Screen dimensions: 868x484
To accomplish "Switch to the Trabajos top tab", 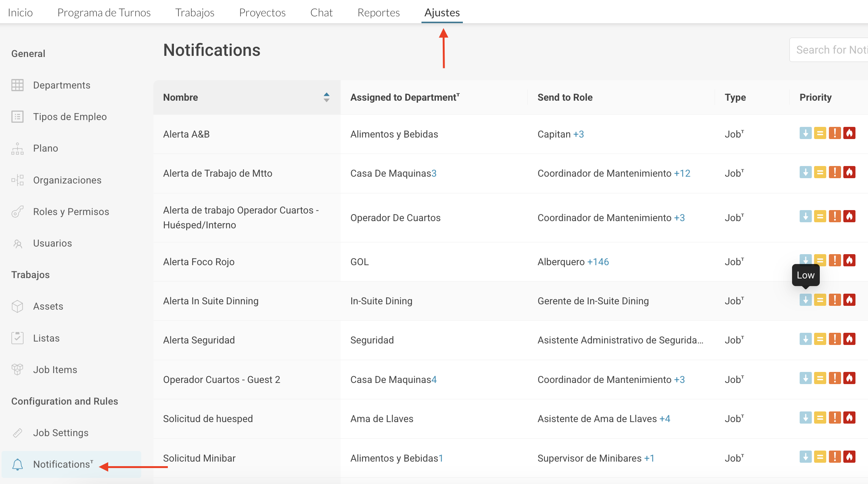I will pos(195,13).
